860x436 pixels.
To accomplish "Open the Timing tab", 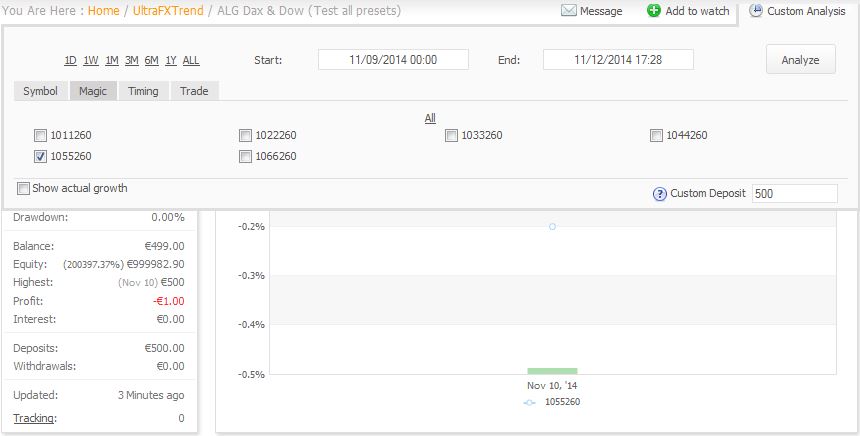I will [x=143, y=91].
